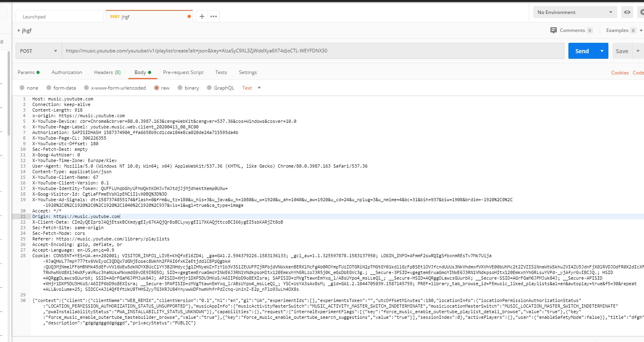Click the Sec-Fetch-Mode: cors line

pos(58,233)
